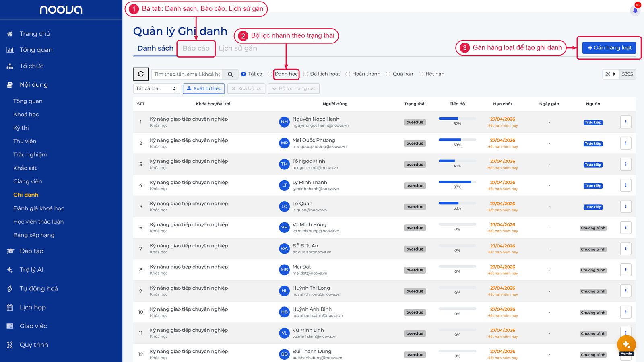Open the Tất cả loại dropdown
Viewport: 644px width, 362px height.
coord(157,88)
